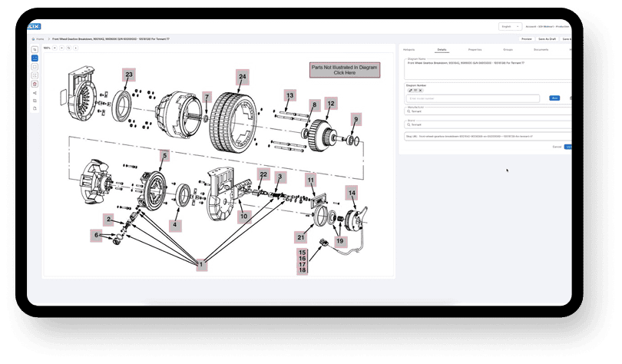Click the sidebar icon just below share
Viewport: 622px width, 364px height.
click(35, 101)
